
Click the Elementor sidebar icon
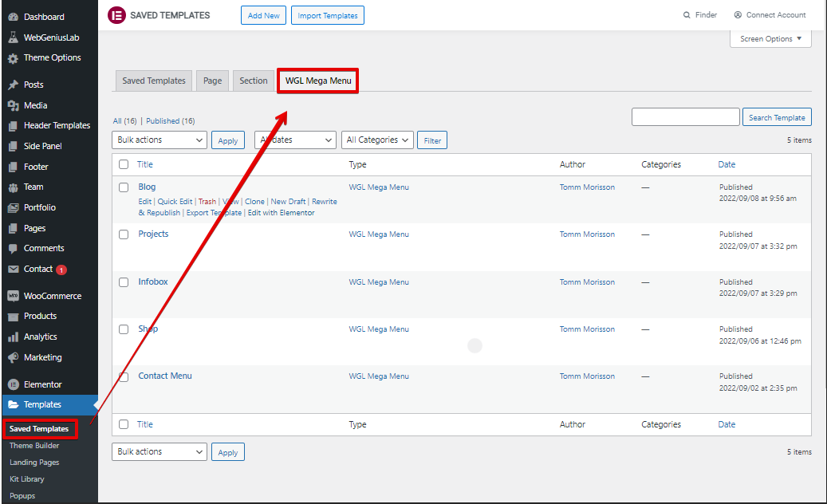14,385
